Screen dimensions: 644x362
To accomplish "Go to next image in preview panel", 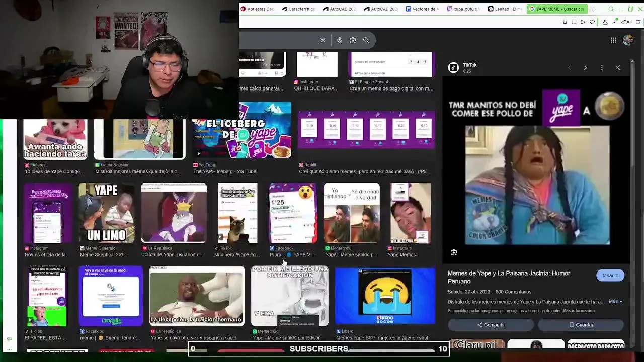I will pyautogui.click(x=585, y=67).
